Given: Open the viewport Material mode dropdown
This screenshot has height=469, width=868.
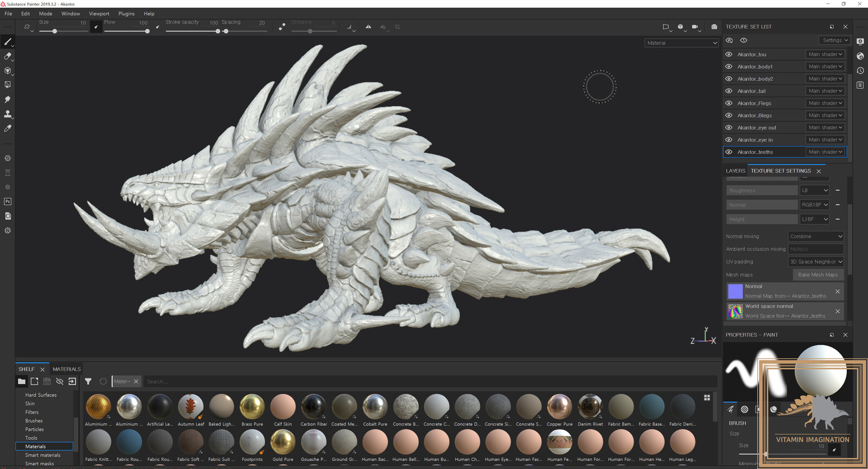Looking at the screenshot, I should click(x=682, y=43).
